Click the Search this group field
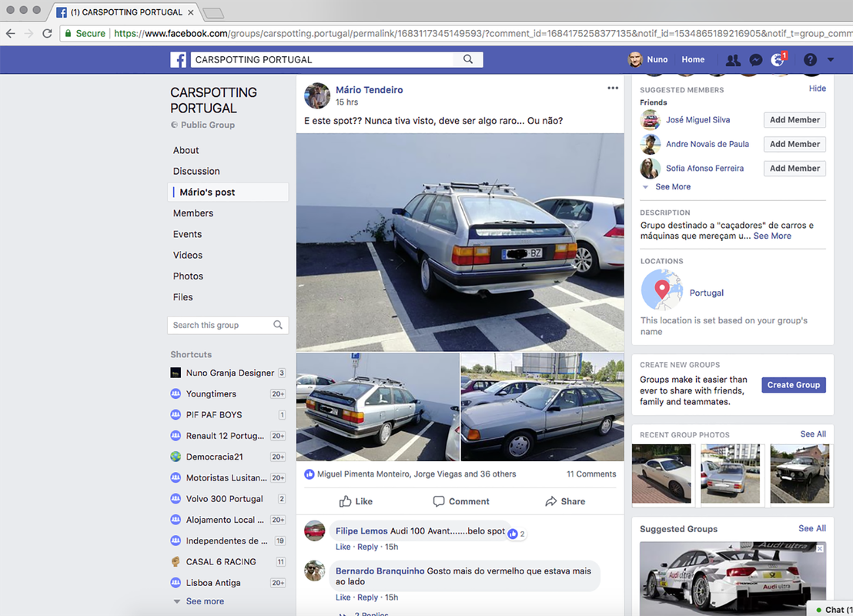Viewport: 853px width, 616px height. click(228, 326)
